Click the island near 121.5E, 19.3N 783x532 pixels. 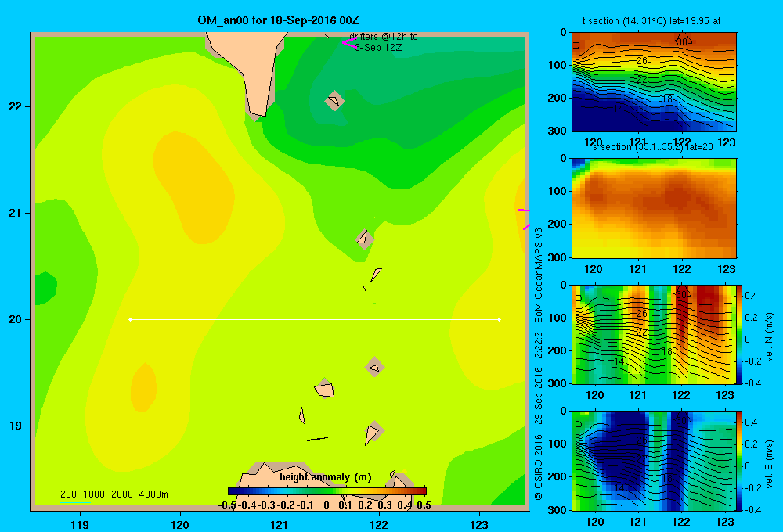click(325, 389)
